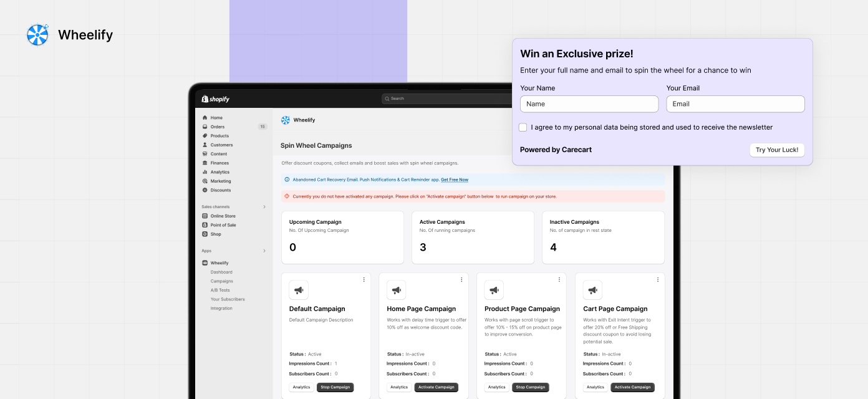868x399 pixels.
Task: Activate the Home Page Campaign
Action: pos(436,387)
